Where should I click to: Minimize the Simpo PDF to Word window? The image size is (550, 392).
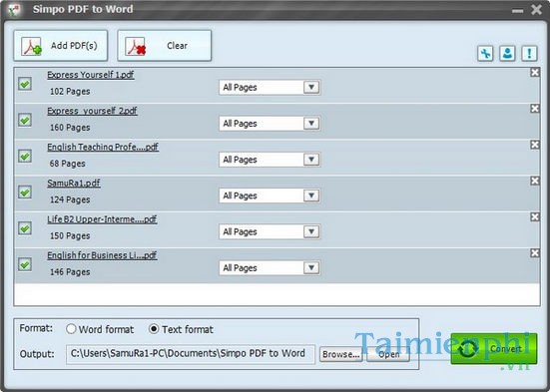point(517,11)
